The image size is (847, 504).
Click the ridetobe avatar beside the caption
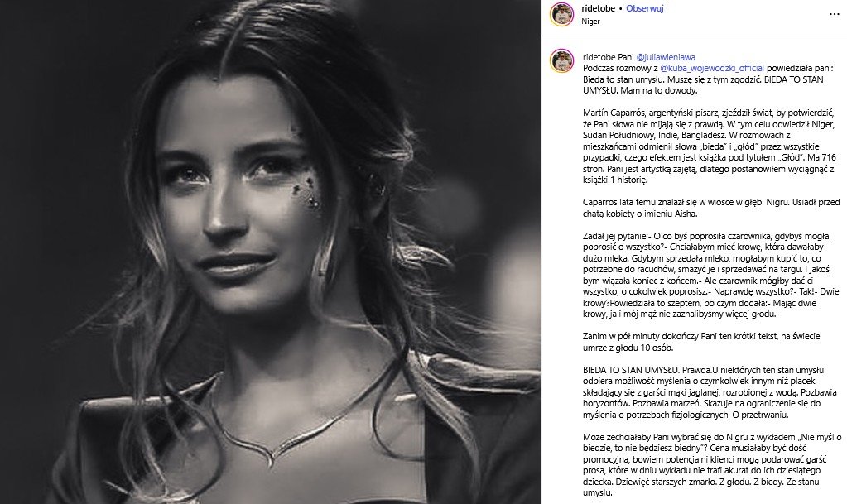[561, 60]
